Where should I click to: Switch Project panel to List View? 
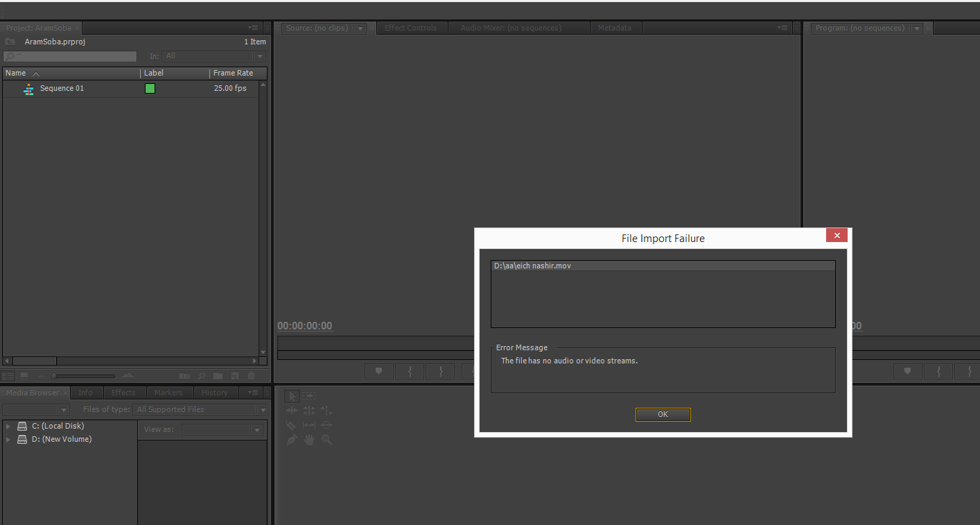pos(8,376)
